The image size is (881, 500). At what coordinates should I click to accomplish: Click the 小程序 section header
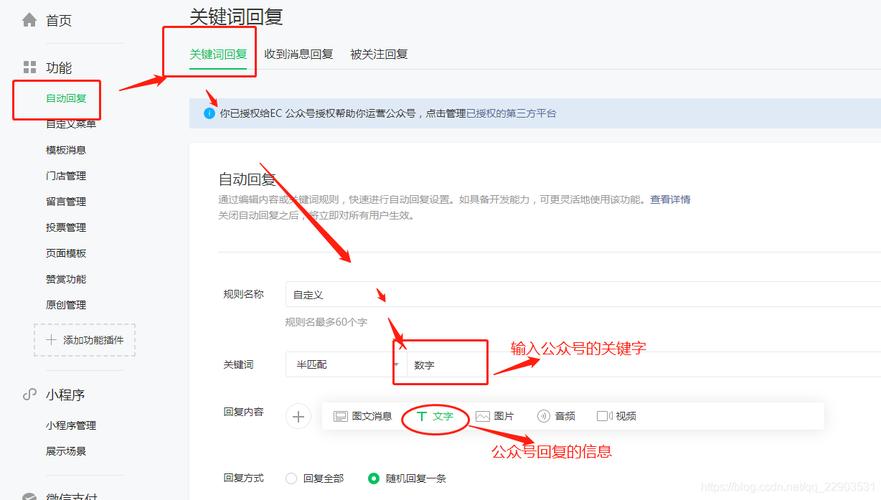click(65, 395)
